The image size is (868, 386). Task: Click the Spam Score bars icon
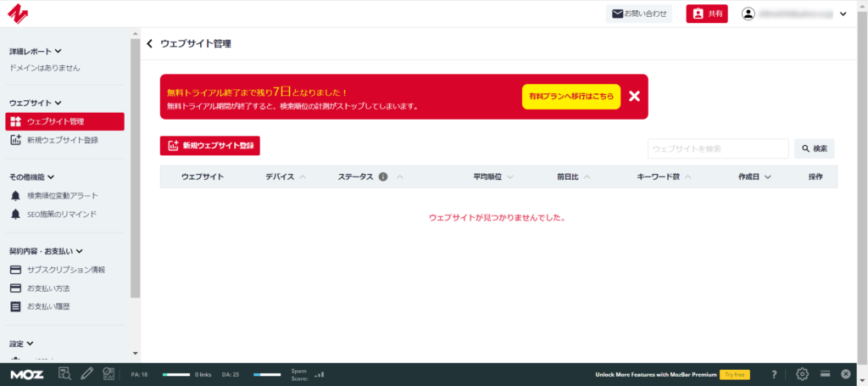319,374
